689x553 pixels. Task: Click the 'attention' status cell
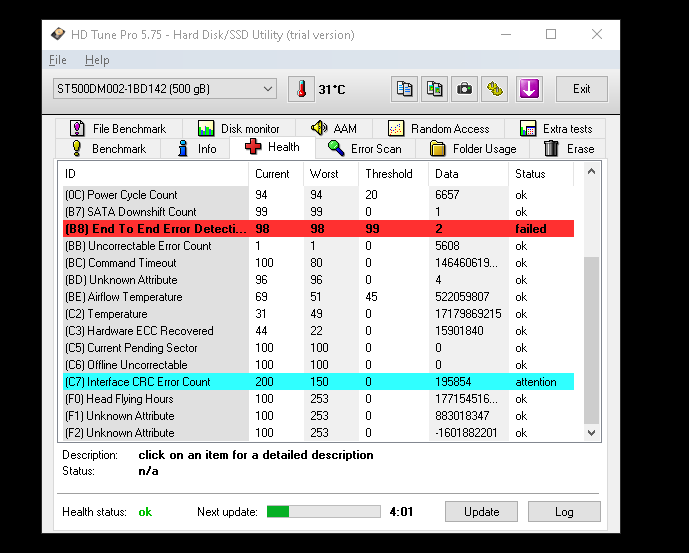coord(536,382)
